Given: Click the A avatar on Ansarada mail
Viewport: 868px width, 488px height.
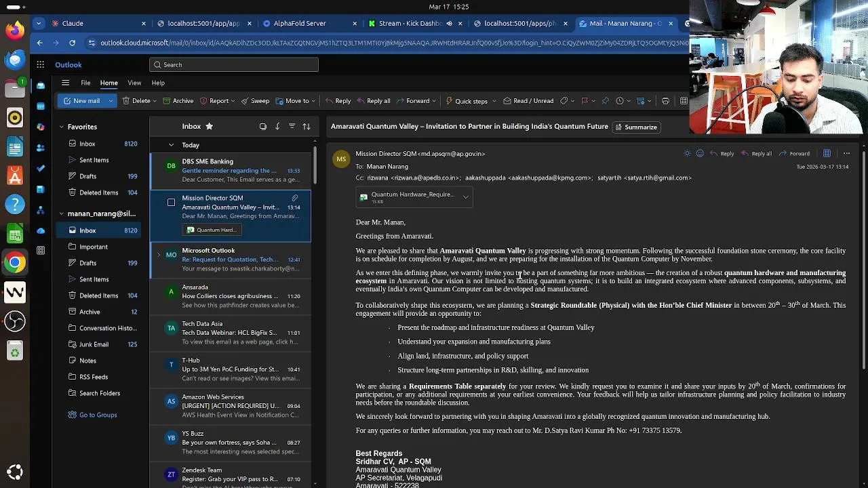Looking at the screenshot, I should (x=171, y=291).
